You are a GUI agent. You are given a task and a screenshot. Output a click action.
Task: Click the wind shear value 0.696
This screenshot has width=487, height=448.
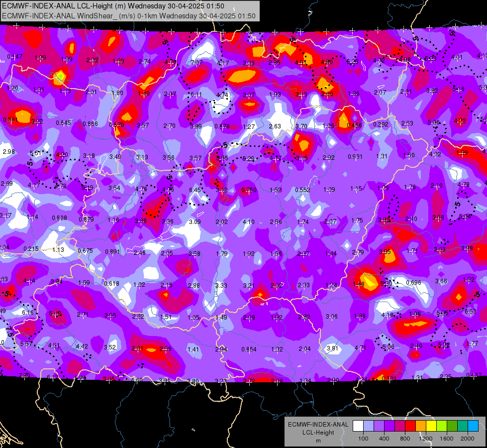[414, 283]
